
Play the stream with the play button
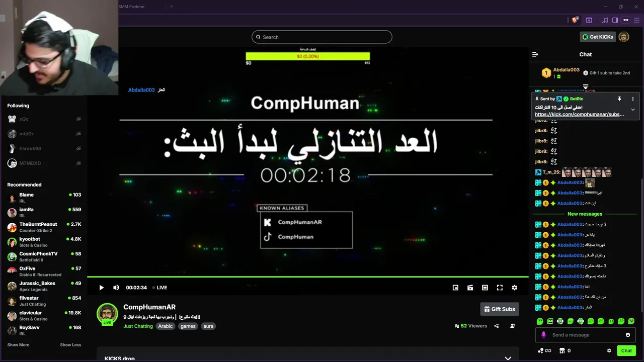click(101, 288)
